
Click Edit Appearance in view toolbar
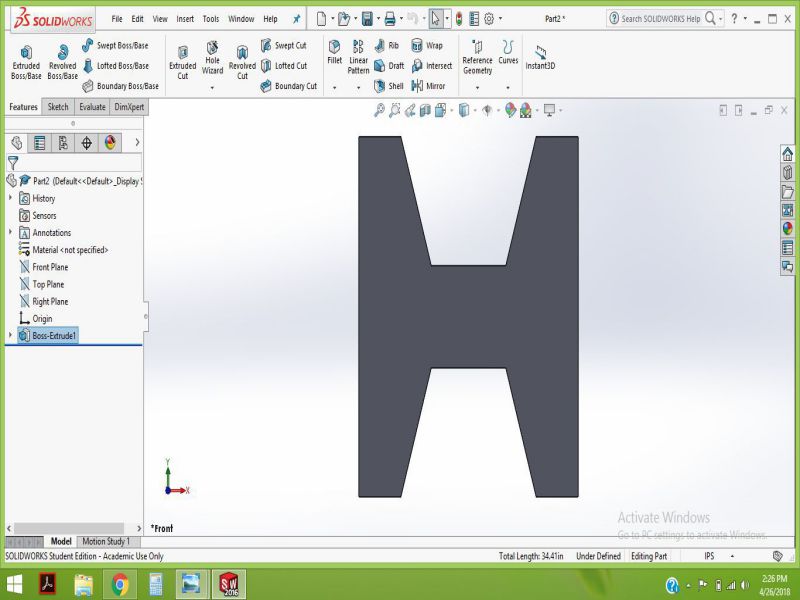pos(510,110)
